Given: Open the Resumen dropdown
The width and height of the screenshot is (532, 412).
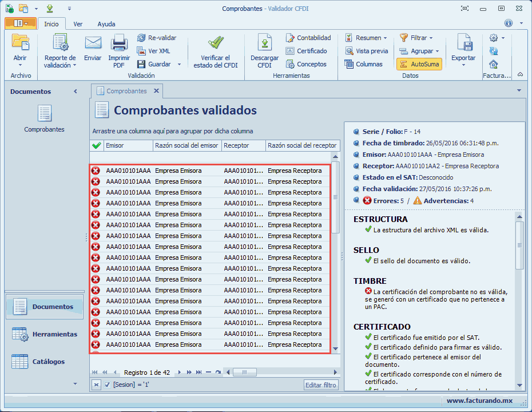Looking at the screenshot, I should click(366, 38).
